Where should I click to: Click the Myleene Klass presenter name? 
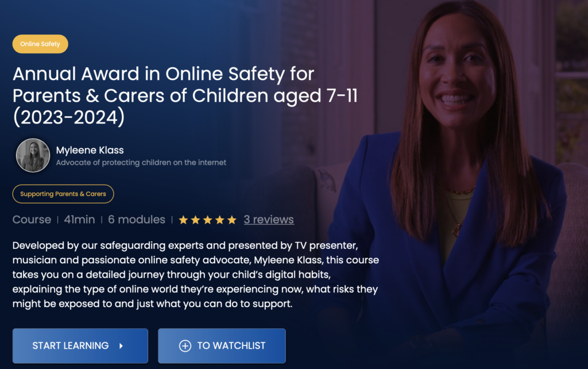90,150
